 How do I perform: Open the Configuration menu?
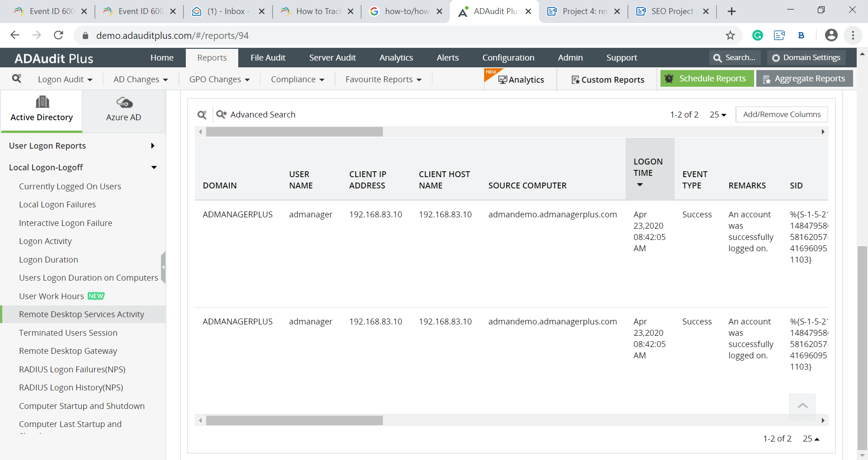click(x=508, y=58)
